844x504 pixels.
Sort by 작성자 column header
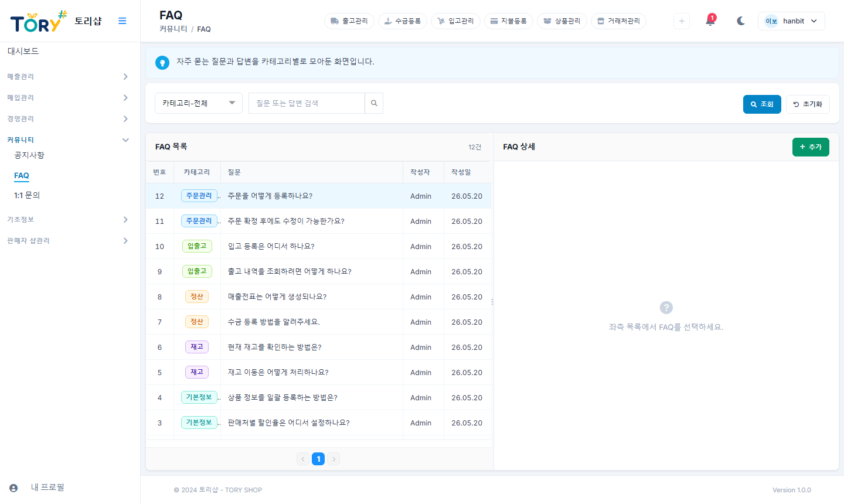[x=423, y=172]
